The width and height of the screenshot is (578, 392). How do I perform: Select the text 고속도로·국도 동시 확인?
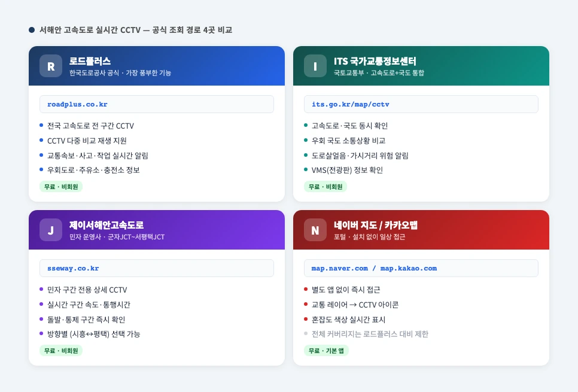click(x=350, y=126)
